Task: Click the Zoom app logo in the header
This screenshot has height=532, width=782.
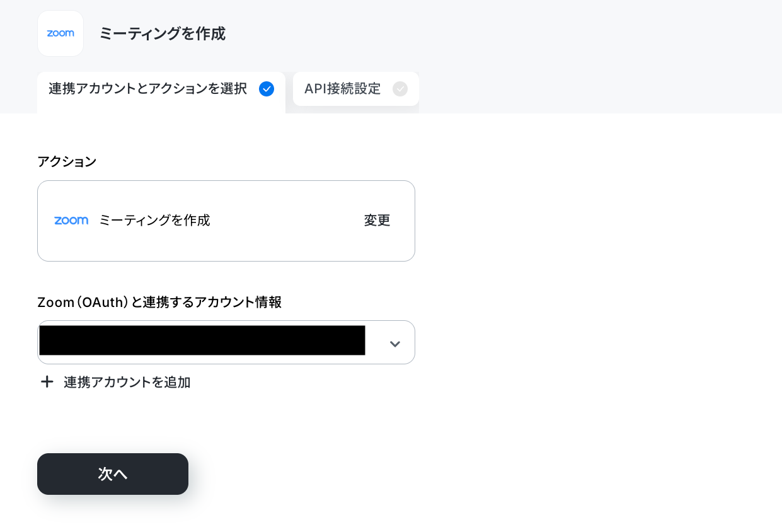Action: pos(60,33)
